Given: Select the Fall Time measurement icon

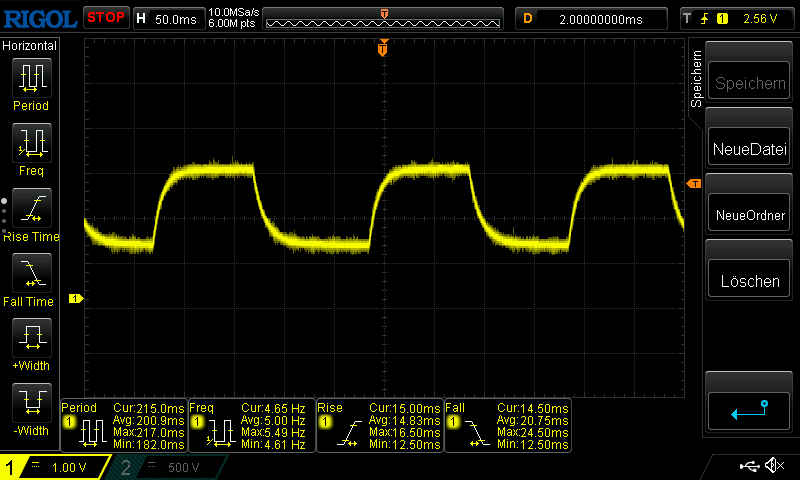Looking at the screenshot, I should pyautogui.click(x=32, y=273).
